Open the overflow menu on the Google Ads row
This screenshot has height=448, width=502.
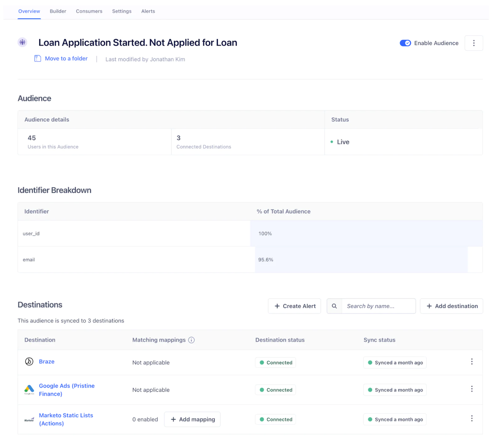click(472, 389)
